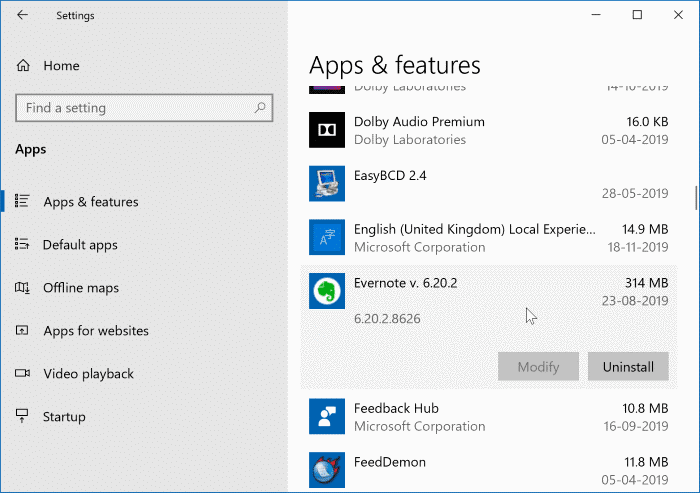Click the date 16-09-2019
The image size is (700, 493).
636,426
